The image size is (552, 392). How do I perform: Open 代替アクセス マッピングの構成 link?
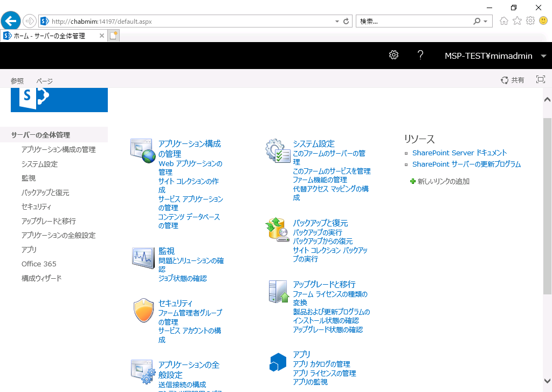(330, 193)
